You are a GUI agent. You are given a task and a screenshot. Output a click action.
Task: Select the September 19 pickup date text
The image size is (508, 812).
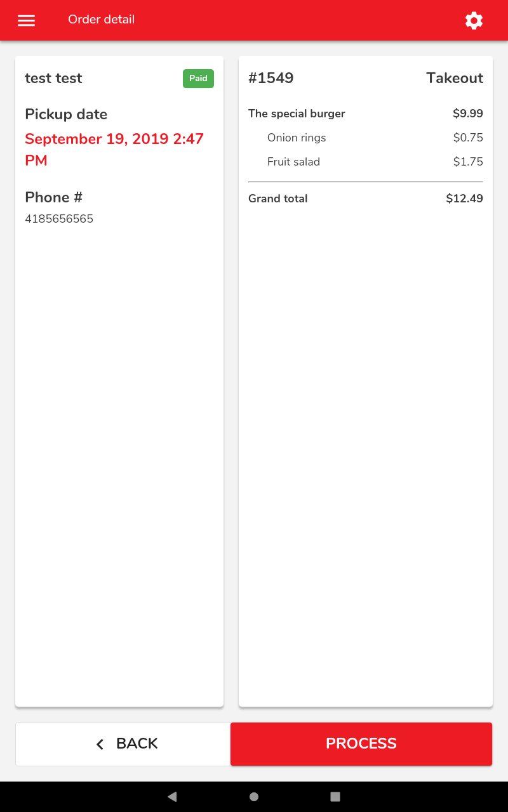pos(114,149)
